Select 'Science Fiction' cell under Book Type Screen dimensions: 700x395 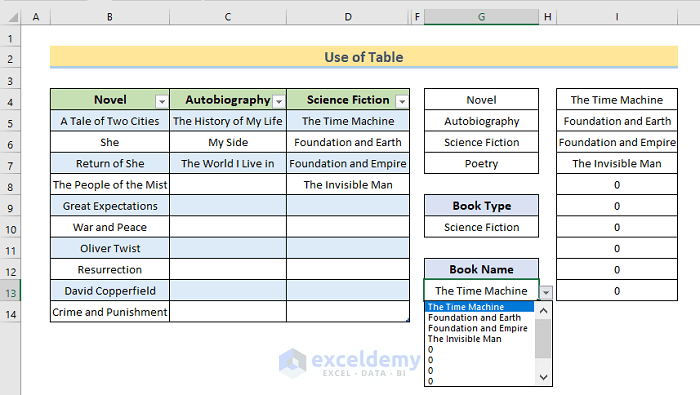[x=481, y=227]
